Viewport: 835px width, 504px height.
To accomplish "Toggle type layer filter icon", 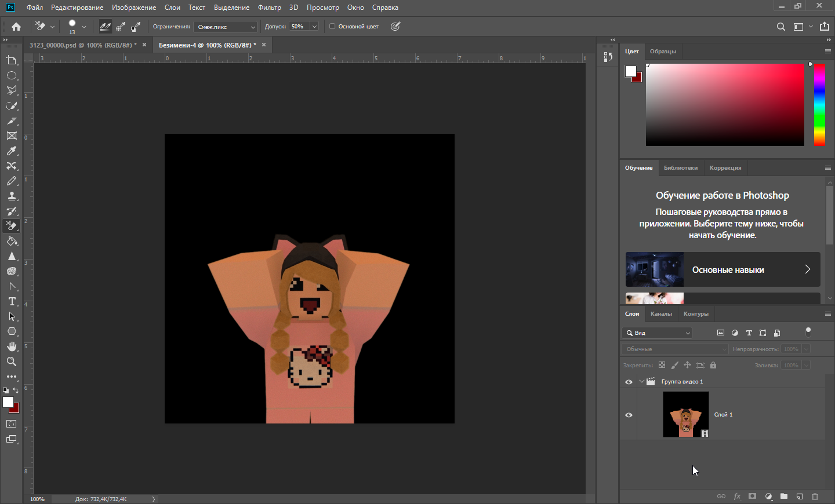I will pos(749,333).
